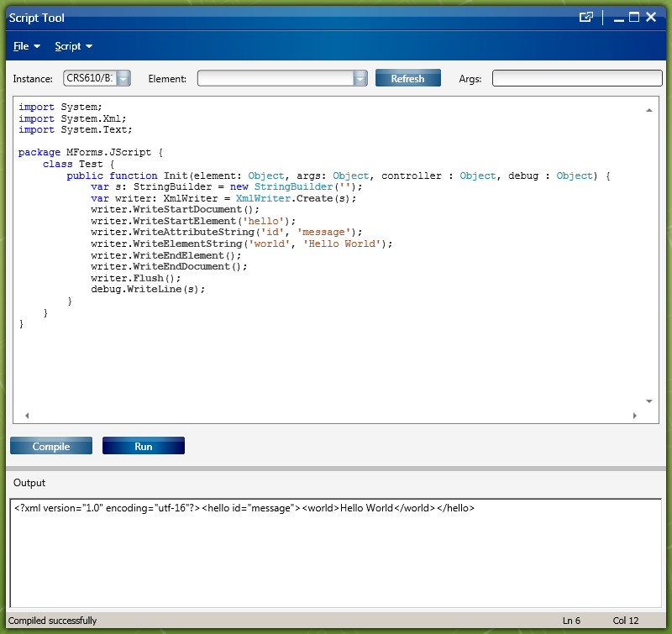Expand the Instance dropdown showing CRS610/B
The image size is (672, 634).
[x=123, y=79]
